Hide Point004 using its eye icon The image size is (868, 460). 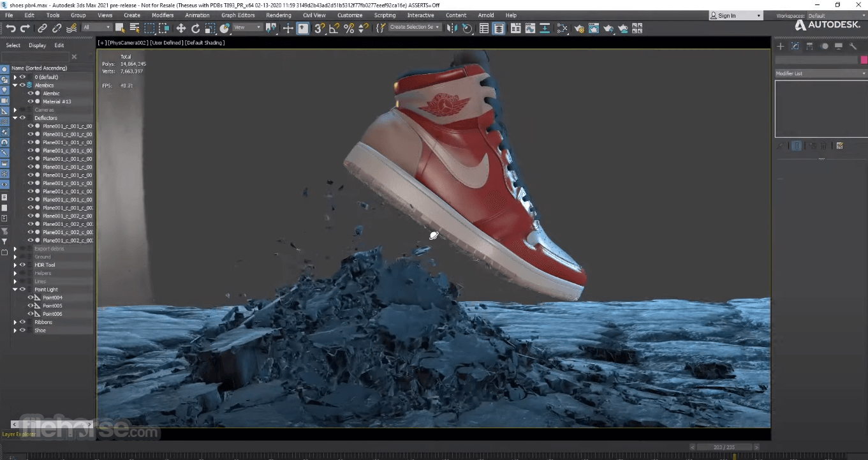click(x=31, y=297)
